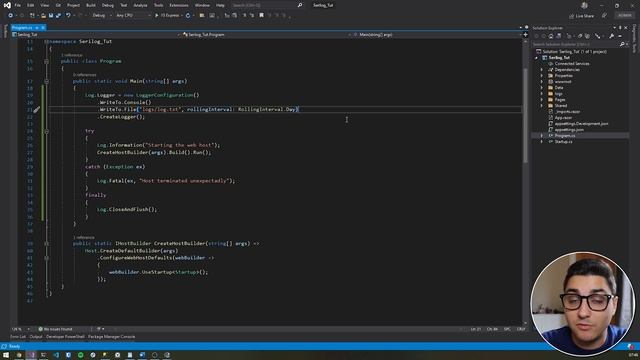This screenshot has width=640, height=360.
Task: Click the Live Share button
Action: (x=581, y=16)
